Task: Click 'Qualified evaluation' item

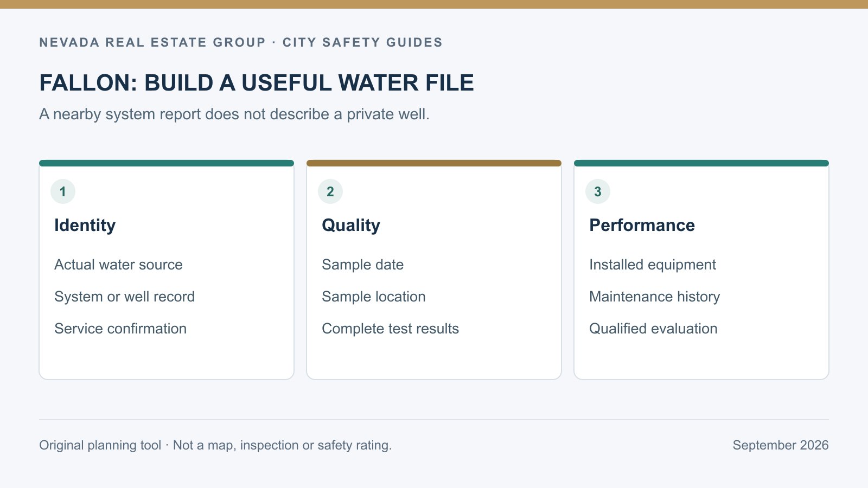Action: (x=653, y=329)
